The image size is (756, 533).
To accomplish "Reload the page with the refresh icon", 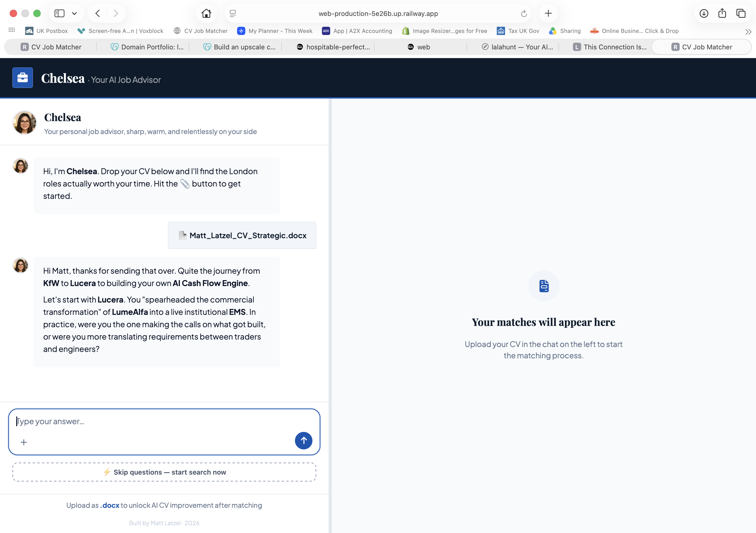I will tap(524, 14).
